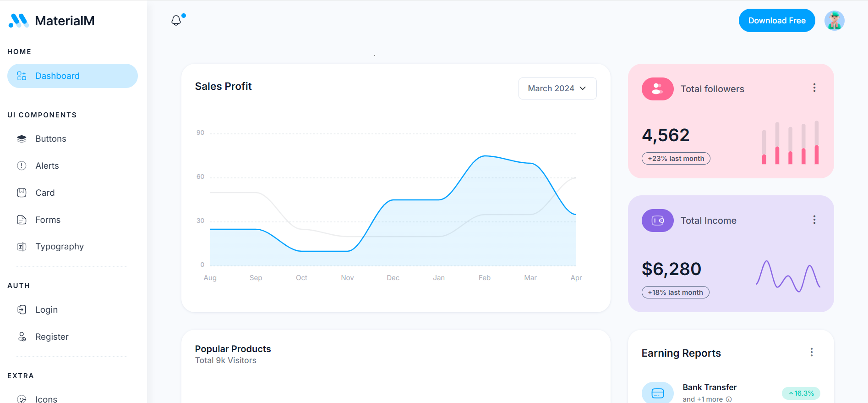Click the income sparkline chart
The width and height of the screenshot is (868, 403).
pos(788,276)
